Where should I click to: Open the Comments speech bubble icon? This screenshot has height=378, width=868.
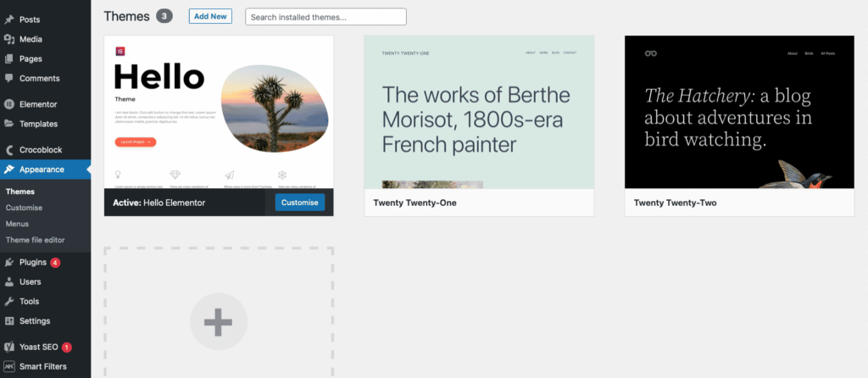[x=9, y=78]
